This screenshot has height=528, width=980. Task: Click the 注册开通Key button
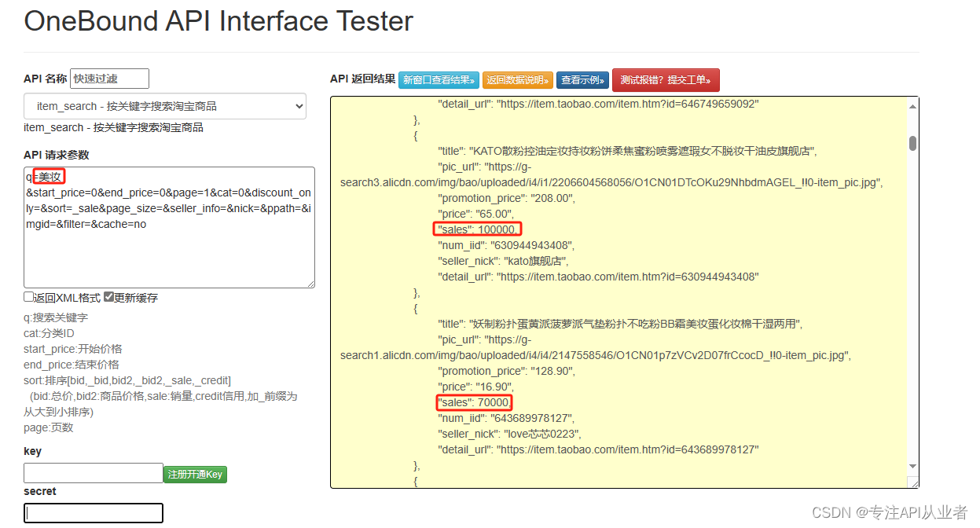coord(195,475)
